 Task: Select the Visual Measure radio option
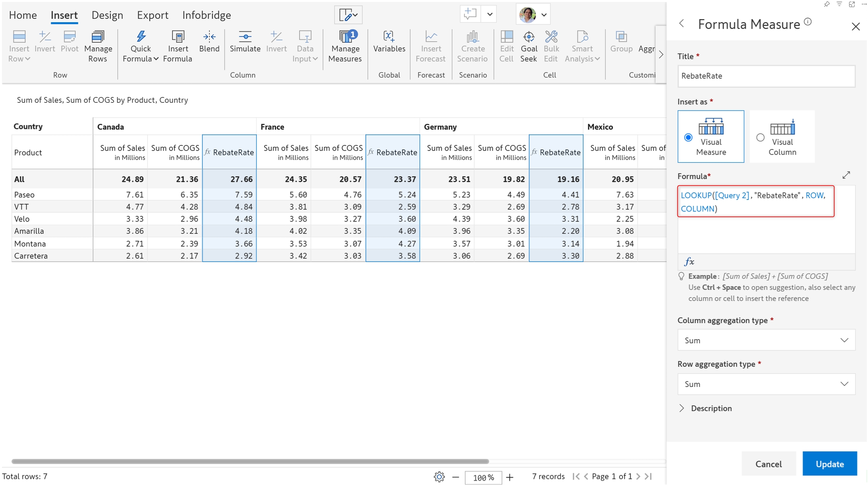(x=688, y=137)
